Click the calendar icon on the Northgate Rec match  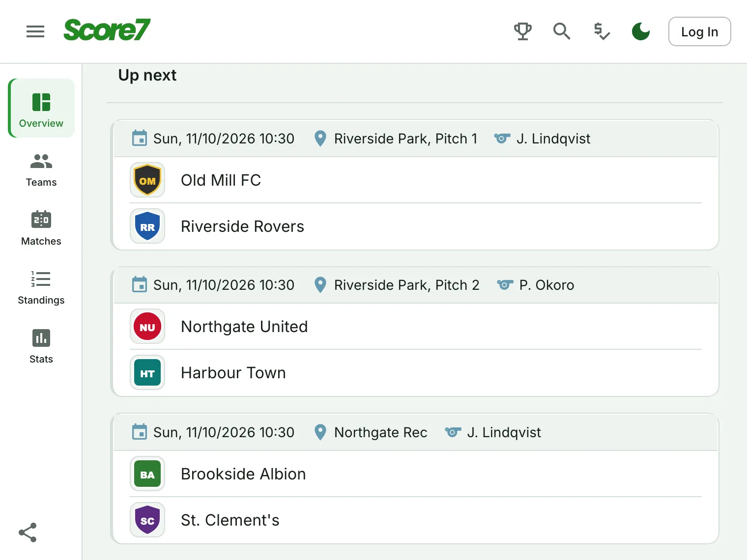(140, 432)
